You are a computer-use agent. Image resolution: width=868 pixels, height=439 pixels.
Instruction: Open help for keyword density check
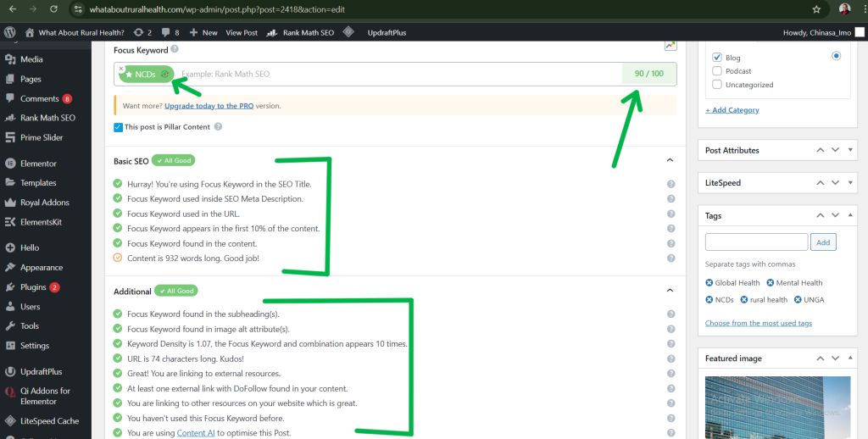point(670,344)
